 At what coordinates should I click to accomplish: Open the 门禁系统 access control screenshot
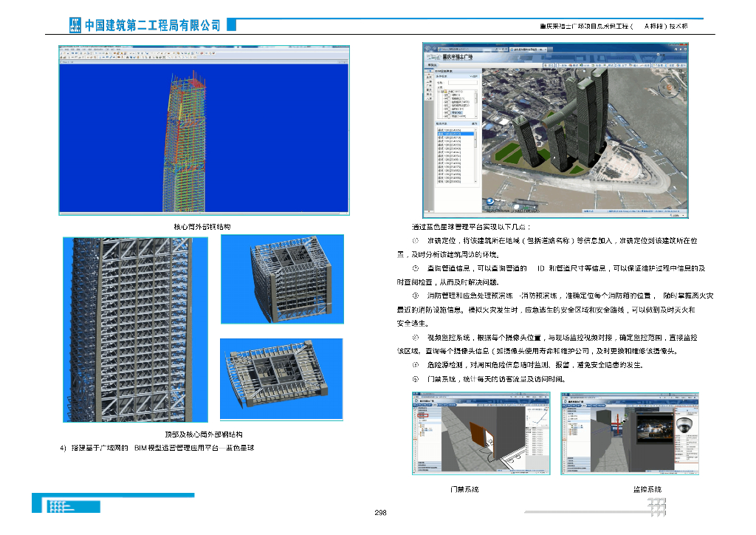pos(481,433)
